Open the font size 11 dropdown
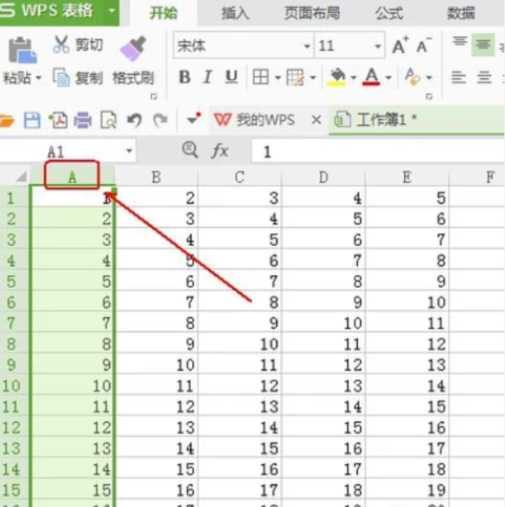 (378, 46)
